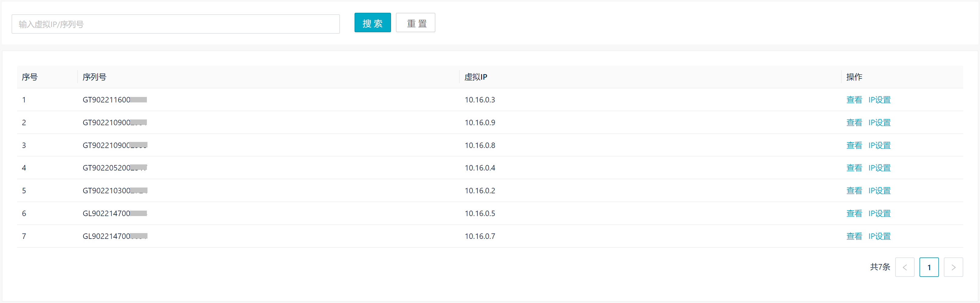Open 查看 for IP 10.16.0.3
Screen dimensions: 980x303
[x=854, y=100]
